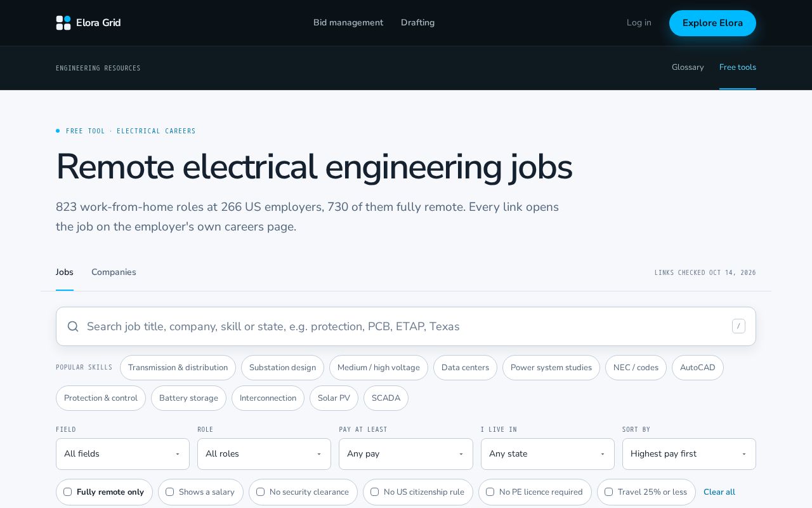Pick the AutoCAD skill chip
Image resolution: width=812 pixels, height=508 pixels.
(698, 368)
